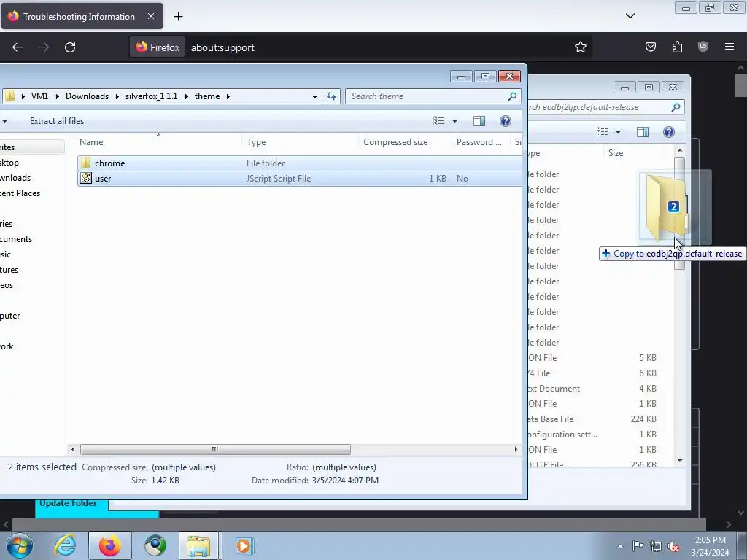Reload the Firefox page
The width and height of the screenshot is (747, 560).
tap(70, 47)
